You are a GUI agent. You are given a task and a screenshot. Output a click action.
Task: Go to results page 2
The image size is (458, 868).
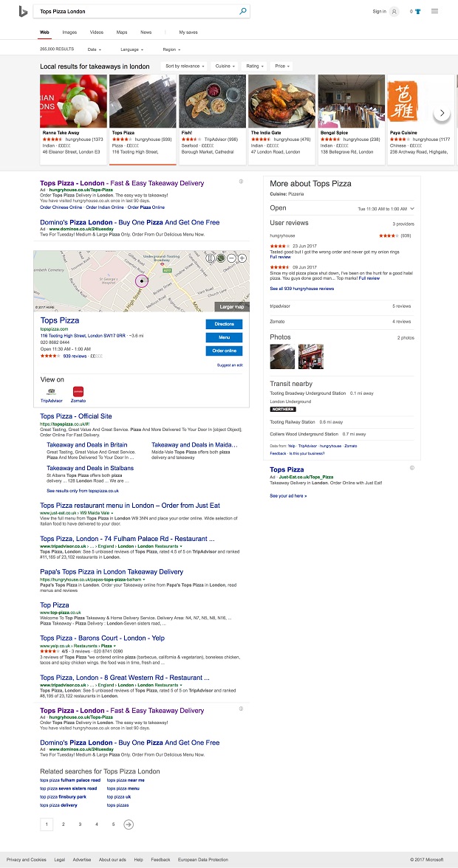pyautogui.click(x=63, y=824)
